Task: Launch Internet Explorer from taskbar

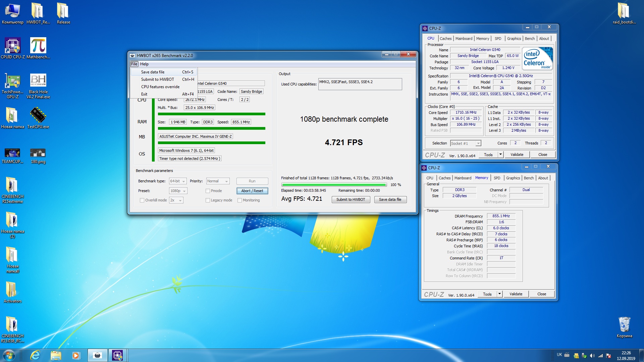Action: click(35, 355)
